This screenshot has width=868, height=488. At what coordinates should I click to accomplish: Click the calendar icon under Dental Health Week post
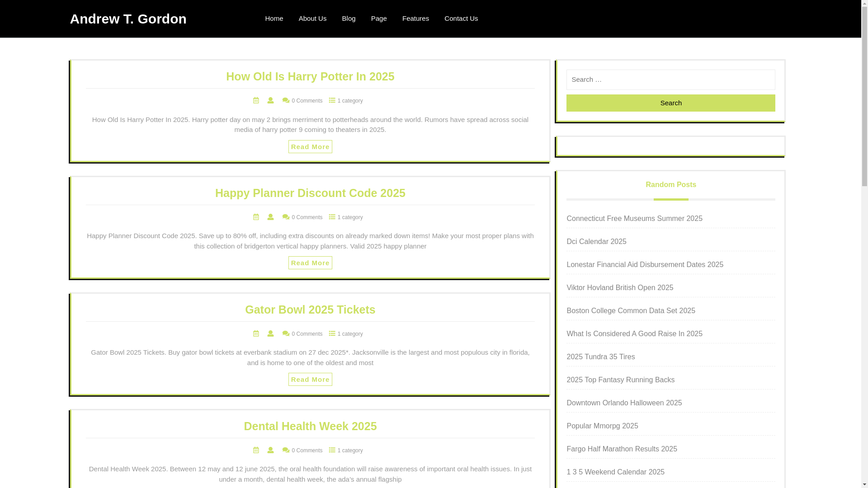click(256, 450)
